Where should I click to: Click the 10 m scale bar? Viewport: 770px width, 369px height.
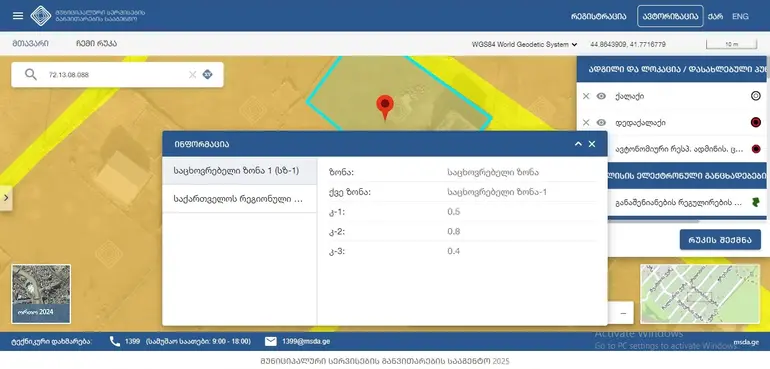click(732, 44)
